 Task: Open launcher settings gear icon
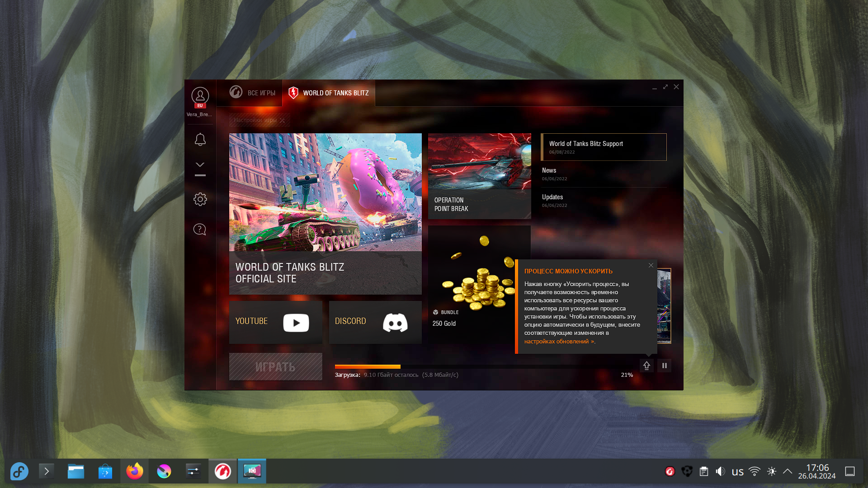[200, 199]
